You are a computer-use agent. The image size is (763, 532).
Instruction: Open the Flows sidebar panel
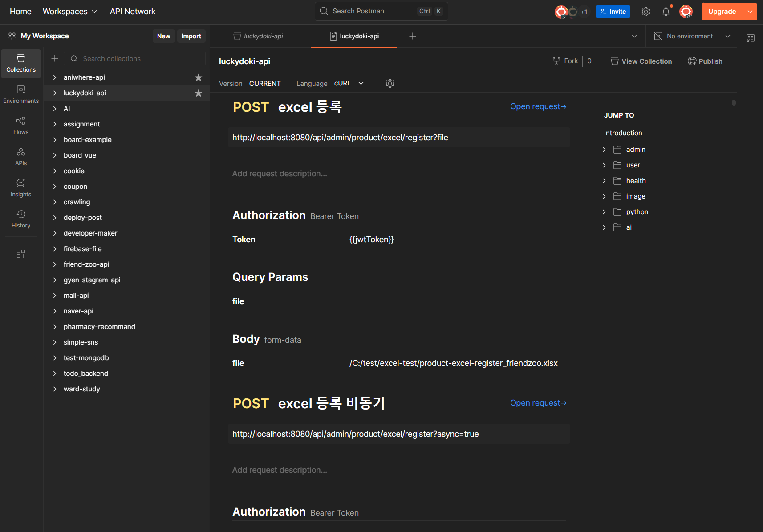(21, 126)
